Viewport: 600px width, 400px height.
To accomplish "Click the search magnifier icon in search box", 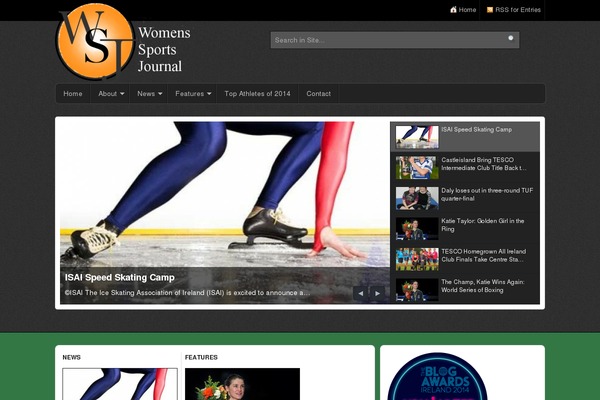I will [510, 38].
